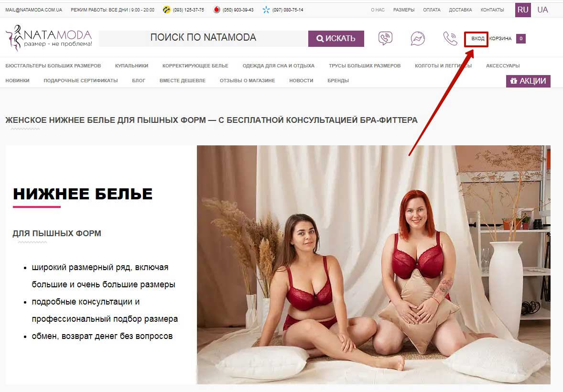The height and width of the screenshot is (392, 563).
Task: Click the NataModa logo
Action: pyautogui.click(x=49, y=38)
